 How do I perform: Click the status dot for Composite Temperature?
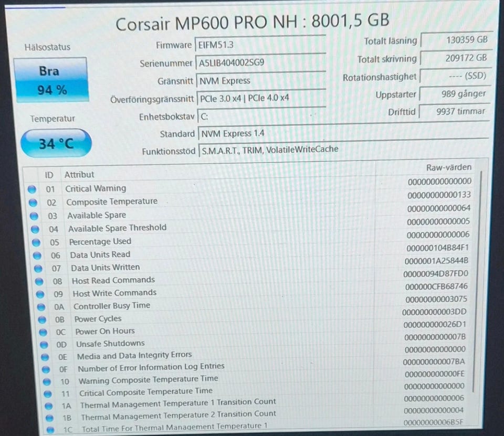[33, 203]
